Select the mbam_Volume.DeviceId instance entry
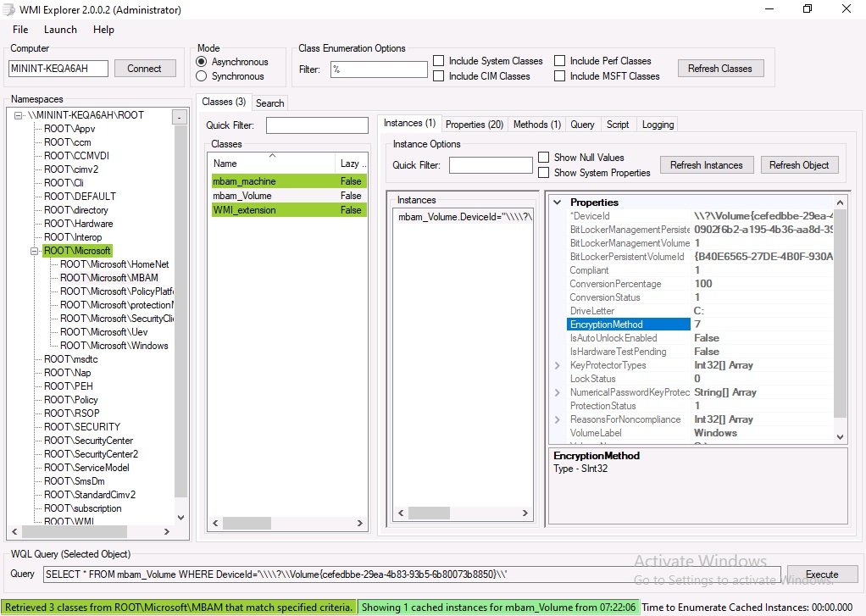866x616 pixels. [464, 217]
